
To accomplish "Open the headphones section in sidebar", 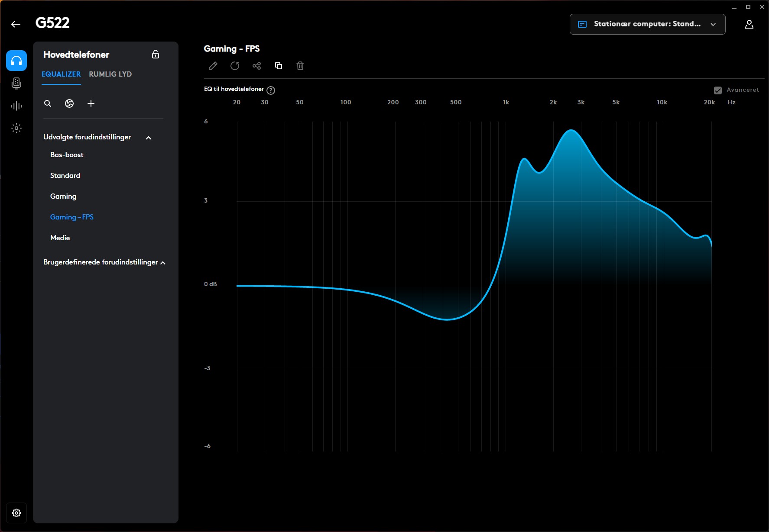I will tap(16, 61).
